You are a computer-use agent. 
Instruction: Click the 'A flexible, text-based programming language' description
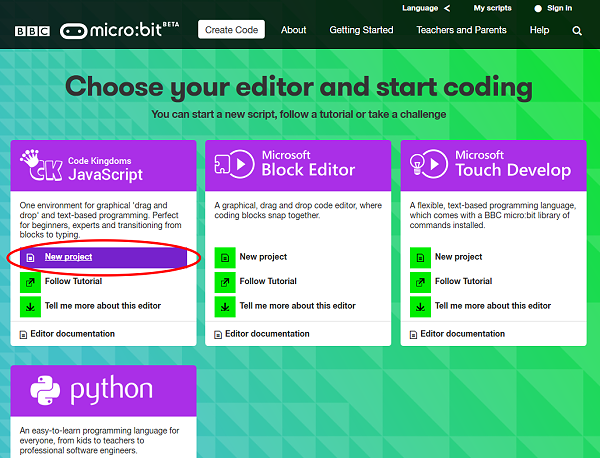[493, 215]
